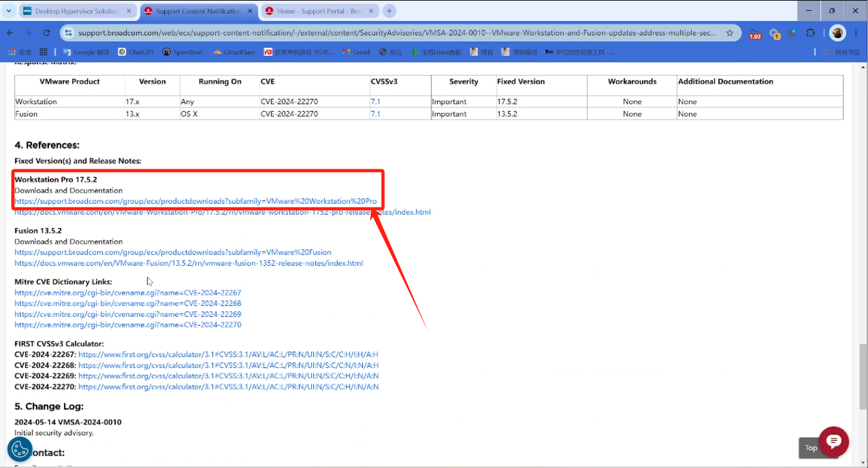
Task: View site information icon in address bar
Action: click(x=68, y=32)
